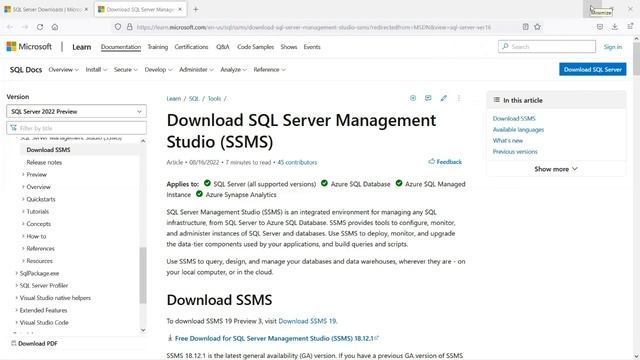Jump to Previous versions section

[515, 151]
